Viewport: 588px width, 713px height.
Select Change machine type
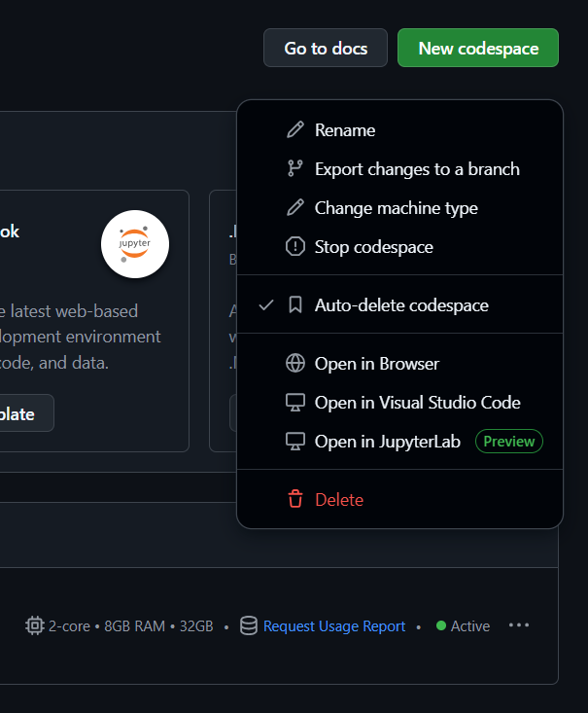pyautogui.click(x=399, y=208)
